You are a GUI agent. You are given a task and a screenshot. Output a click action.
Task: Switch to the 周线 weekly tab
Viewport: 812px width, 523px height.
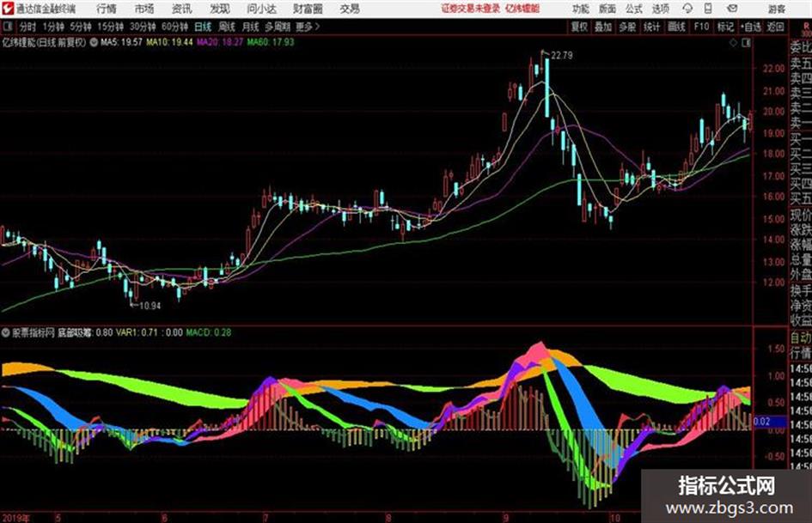pos(227,27)
